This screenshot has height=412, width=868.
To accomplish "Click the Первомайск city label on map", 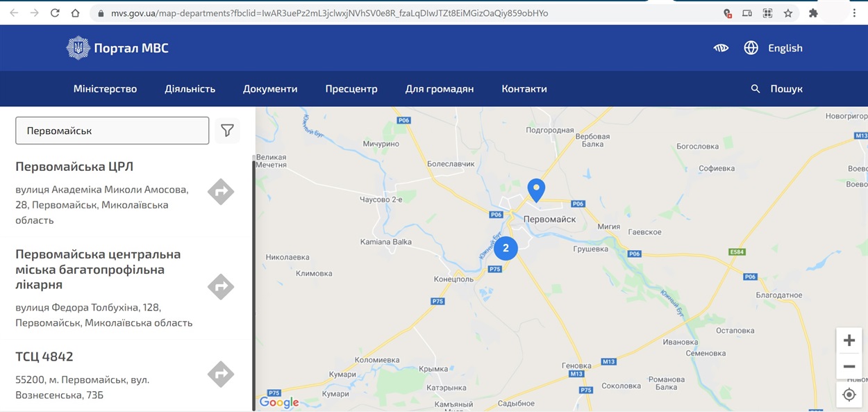I will (550, 220).
